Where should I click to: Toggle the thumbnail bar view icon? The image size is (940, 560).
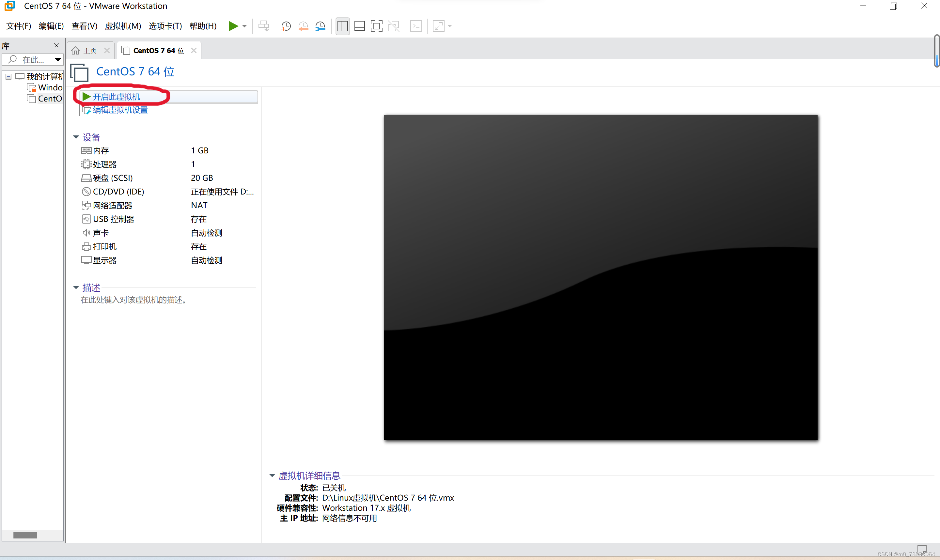pos(359,26)
